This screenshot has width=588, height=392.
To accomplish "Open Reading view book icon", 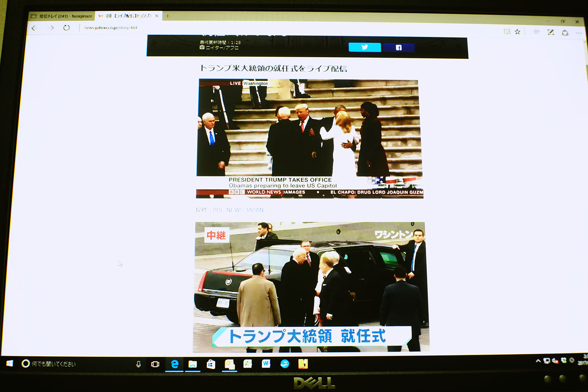I will tap(507, 32).
